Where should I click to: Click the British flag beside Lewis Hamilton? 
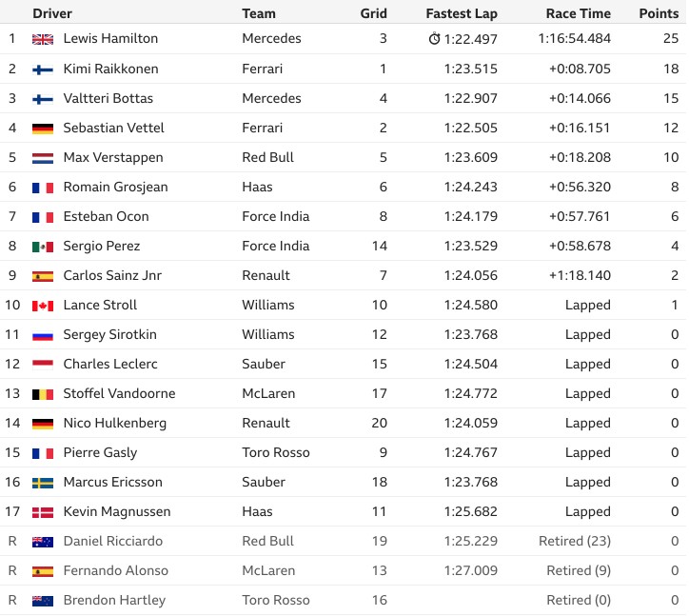click(43, 39)
